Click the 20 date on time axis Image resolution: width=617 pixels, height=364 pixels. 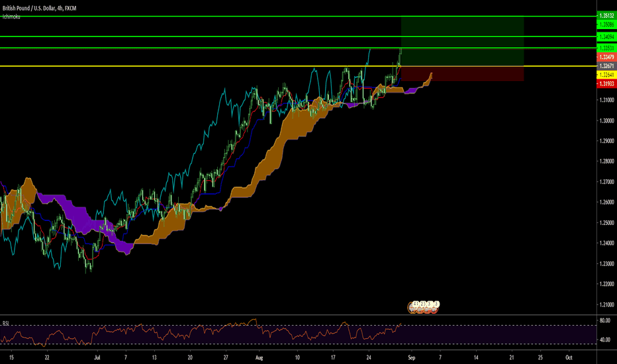point(190,357)
